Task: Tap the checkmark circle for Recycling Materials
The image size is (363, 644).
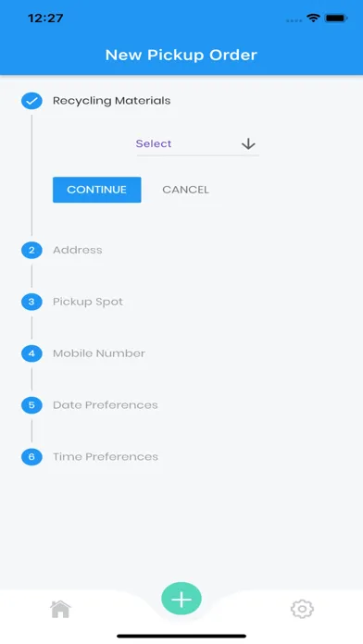Action: click(31, 101)
